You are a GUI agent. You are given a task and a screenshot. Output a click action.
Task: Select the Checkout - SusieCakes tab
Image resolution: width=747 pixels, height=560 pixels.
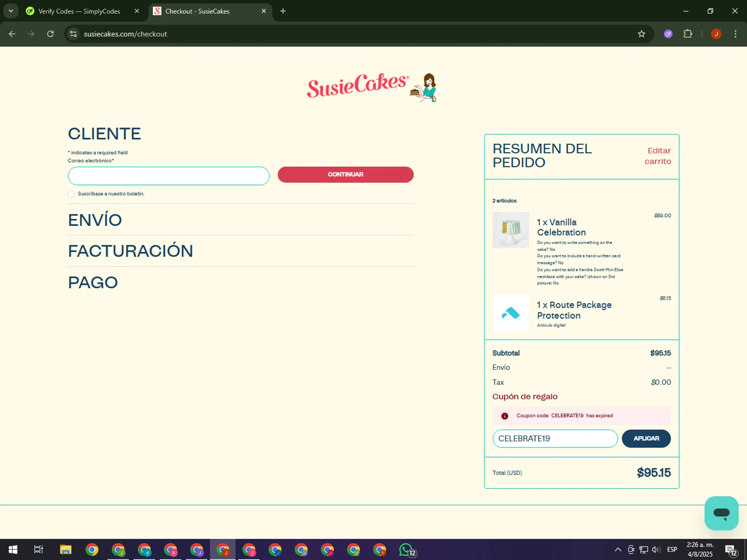coord(210,11)
